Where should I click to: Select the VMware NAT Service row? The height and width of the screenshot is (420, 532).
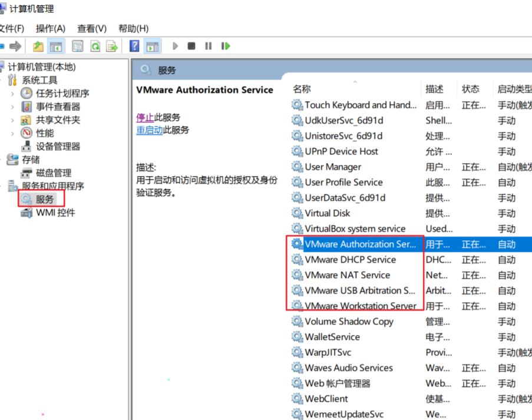pos(411,275)
